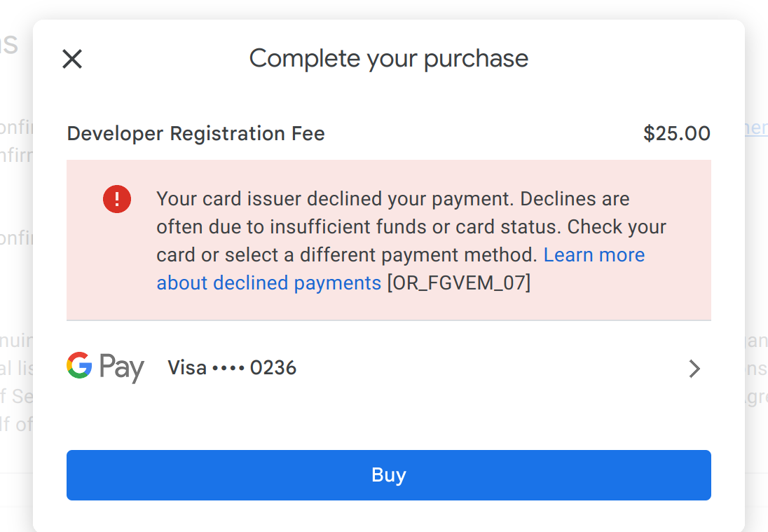This screenshot has width=768, height=532.
Task: Click the Pay wordmark beside the G
Action: (121, 368)
